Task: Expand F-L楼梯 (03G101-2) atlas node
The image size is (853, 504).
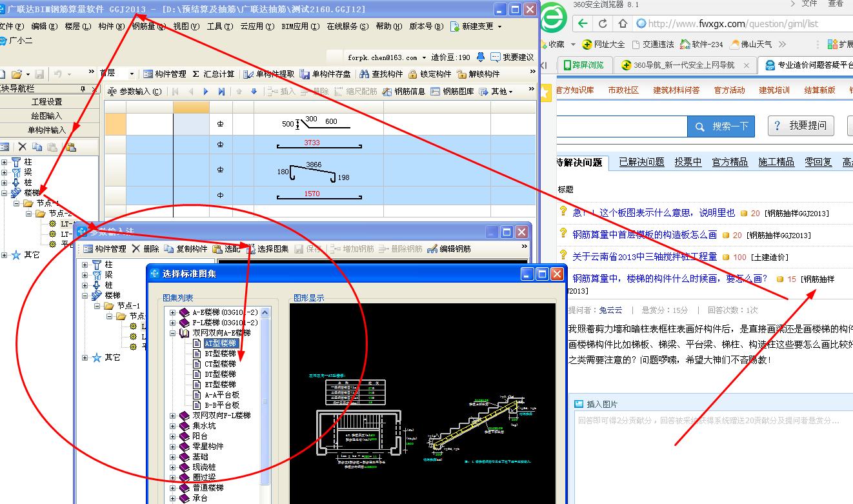Action: pos(173,323)
